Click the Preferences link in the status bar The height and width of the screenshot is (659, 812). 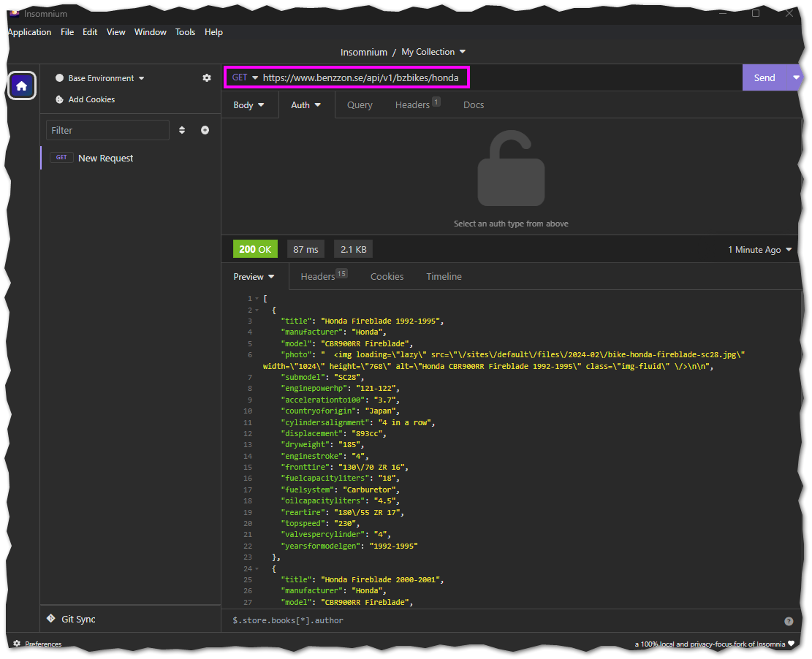(37, 644)
